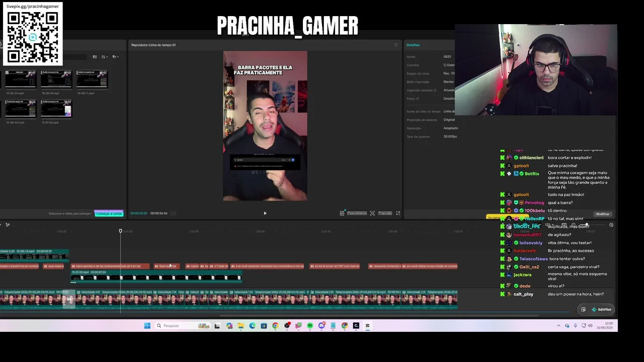This screenshot has height=362, width=644.
Task: Select media clip 11-07-20.mp4
Action: [56, 109]
